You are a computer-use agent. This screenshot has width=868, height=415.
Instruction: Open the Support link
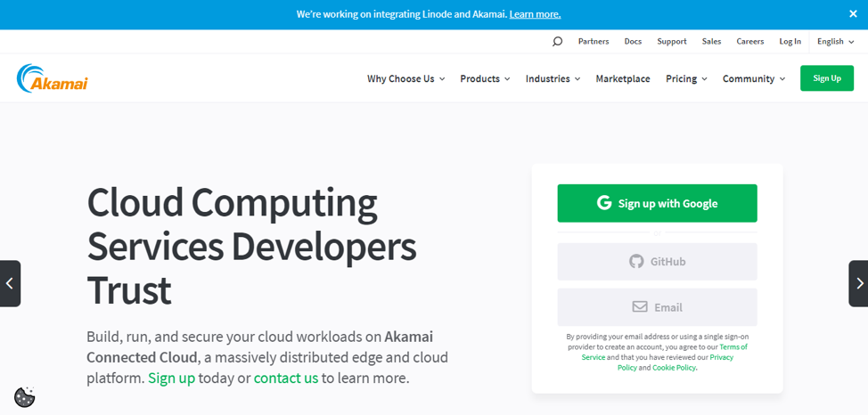671,42
